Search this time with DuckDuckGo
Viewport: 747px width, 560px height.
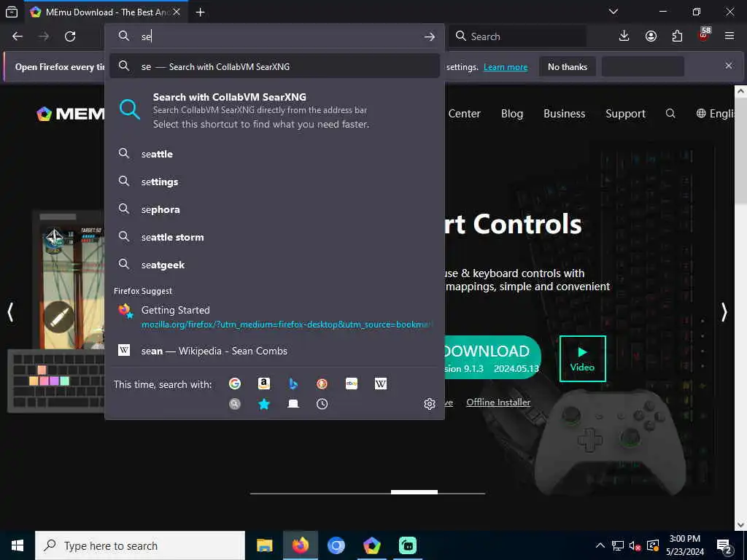click(x=322, y=384)
